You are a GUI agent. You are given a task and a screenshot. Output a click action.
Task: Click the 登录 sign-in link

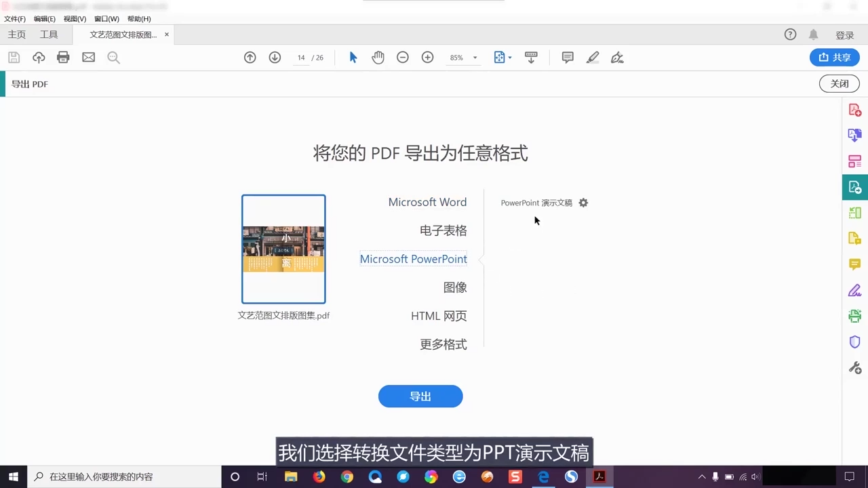point(845,35)
